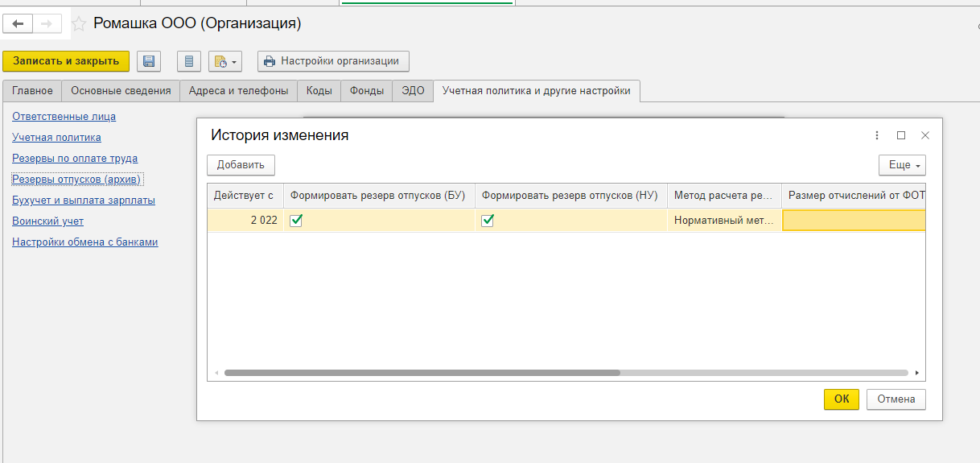Select the '2 022' date cell
The height and width of the screenshot is (463, 980).
click(245, 221)
